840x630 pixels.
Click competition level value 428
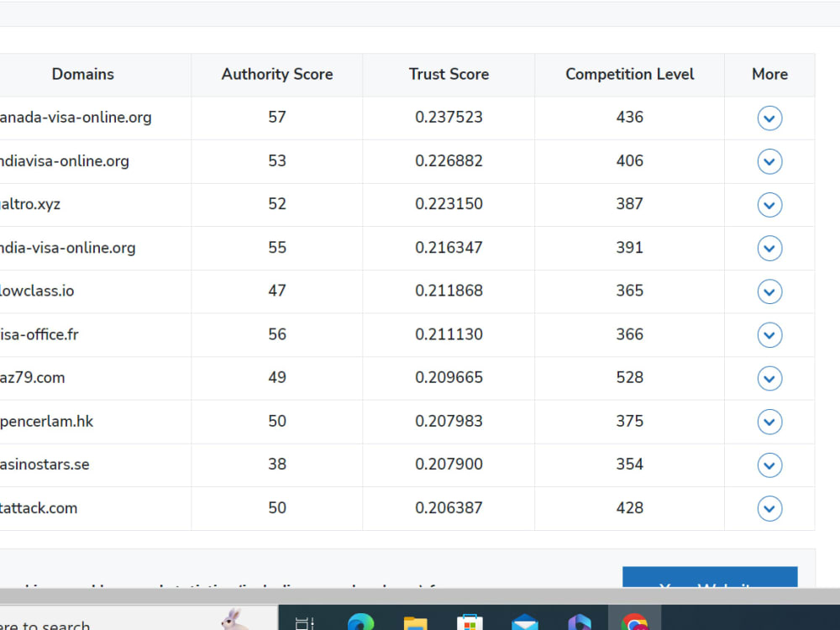click(x=629, y=508)
